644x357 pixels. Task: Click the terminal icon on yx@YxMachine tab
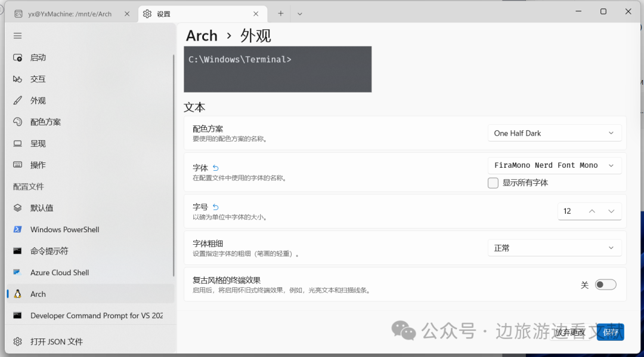pyautogui.click(x=18, y=14)
